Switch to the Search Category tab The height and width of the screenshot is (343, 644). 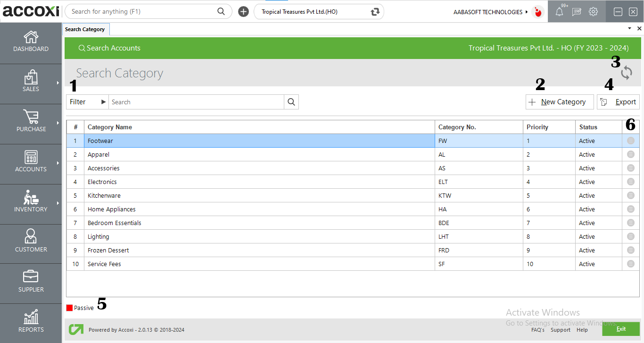pyautogui.click(x=86, y=29)
